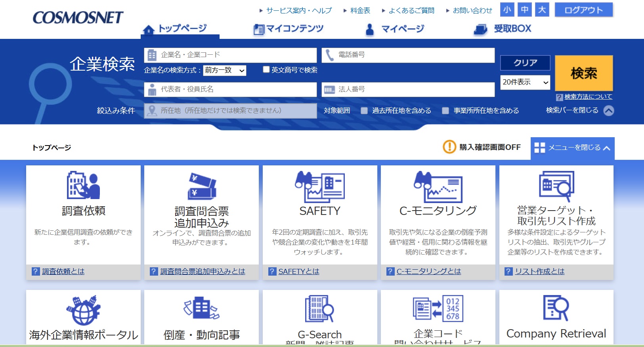Click the 海外企業情報ポータル card title
The height and width of the screenshot is (347, 644).
[x=84, y=335]
